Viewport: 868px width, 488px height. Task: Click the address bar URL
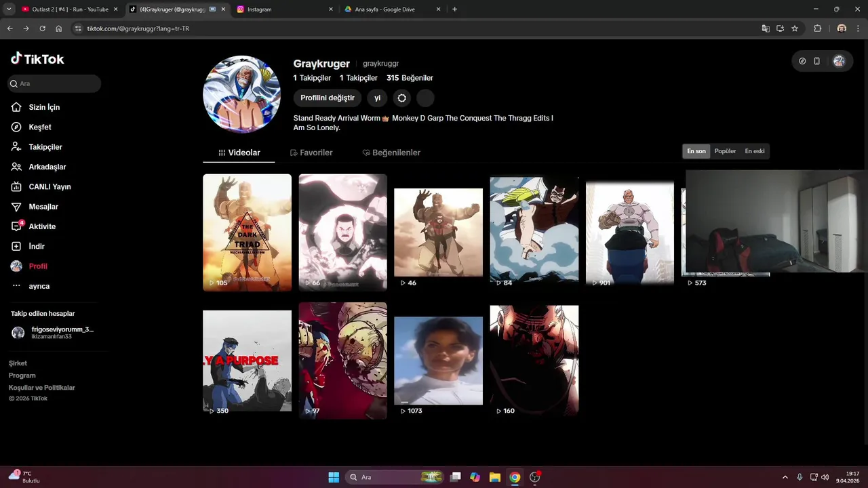tap(138, 28)
